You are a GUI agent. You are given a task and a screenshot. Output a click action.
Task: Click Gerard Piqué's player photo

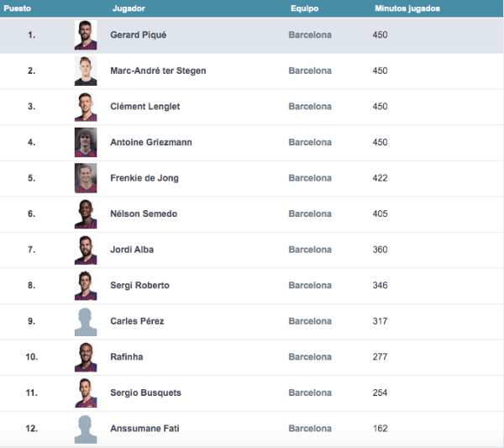(86, 35)
